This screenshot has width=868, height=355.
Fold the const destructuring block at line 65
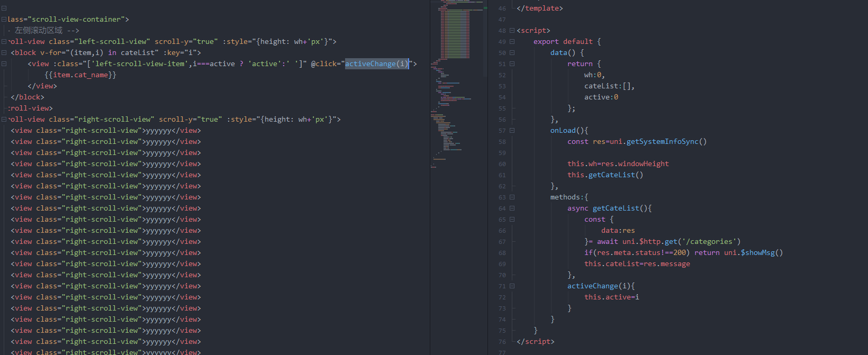point(512,220)
